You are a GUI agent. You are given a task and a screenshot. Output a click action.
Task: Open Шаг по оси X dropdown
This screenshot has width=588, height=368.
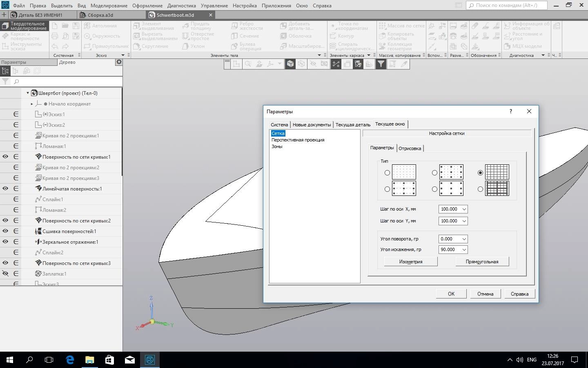point(464,209)
